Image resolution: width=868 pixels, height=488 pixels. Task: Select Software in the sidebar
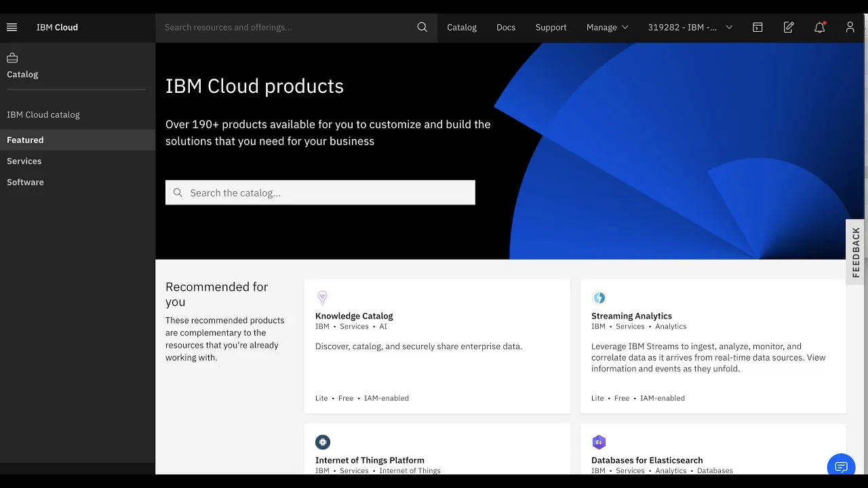[x=77, y=182]
